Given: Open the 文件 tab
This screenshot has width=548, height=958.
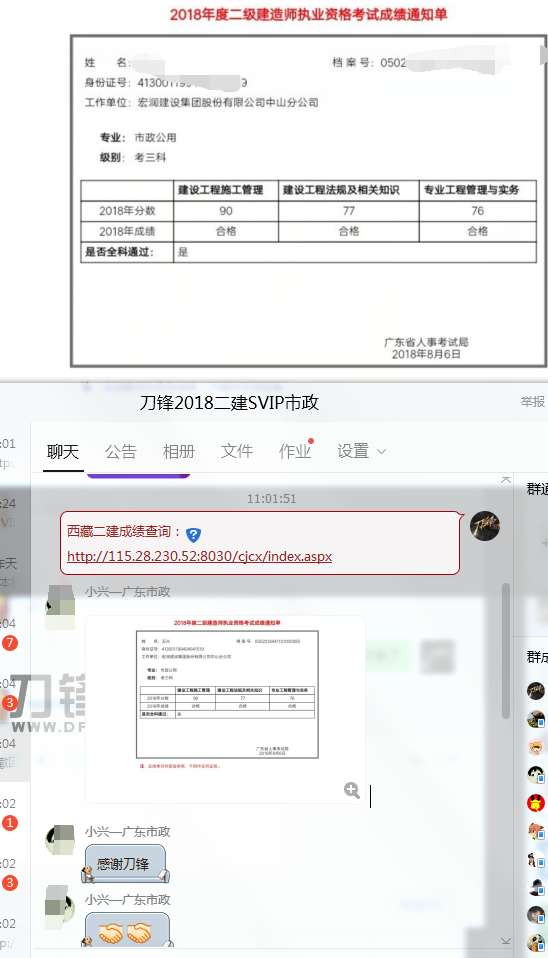Looking at the screenshot, I should [x=236, y=452].
